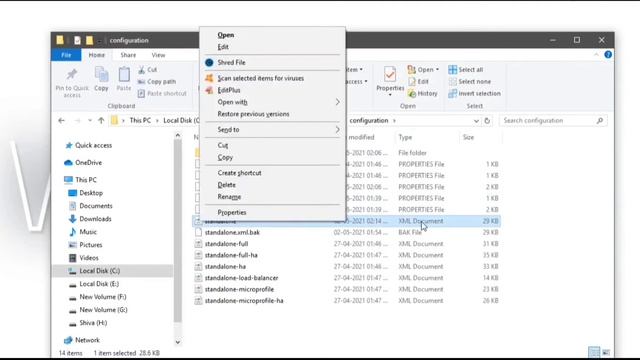Select Cut from the context menu
Viewport: 640px width, 360px height.
click(222, 145)
